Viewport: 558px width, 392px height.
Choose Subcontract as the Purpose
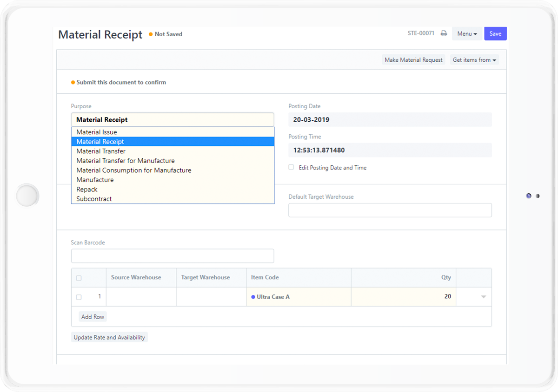94,199
